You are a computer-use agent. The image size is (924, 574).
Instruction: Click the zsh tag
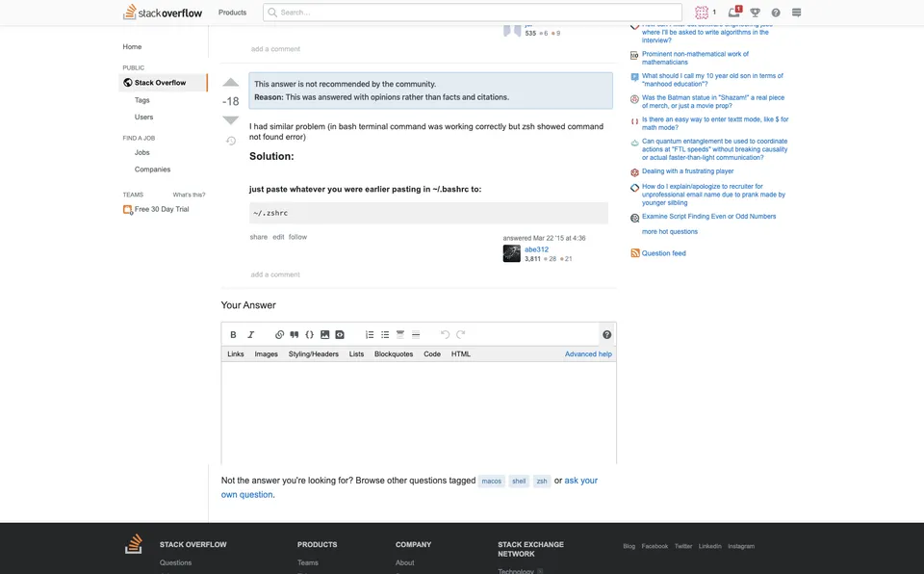(x=542, y=481)
